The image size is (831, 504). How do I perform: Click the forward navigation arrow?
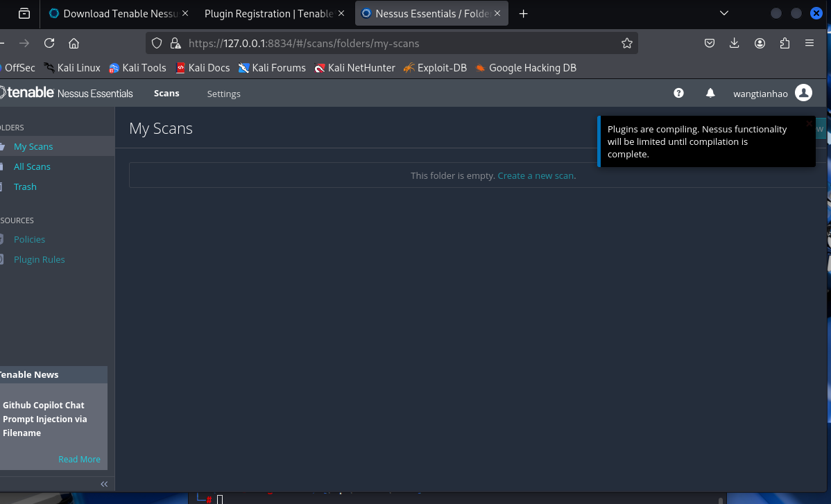pyautogui.click(x=24, y=44)
